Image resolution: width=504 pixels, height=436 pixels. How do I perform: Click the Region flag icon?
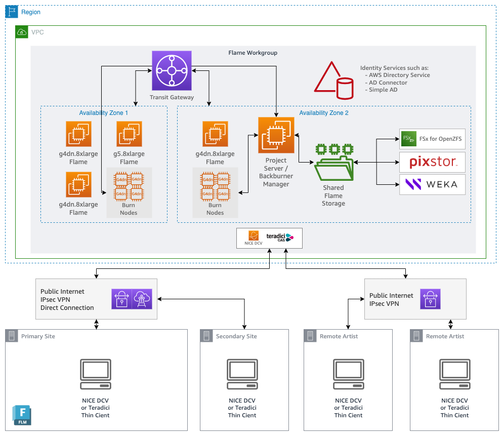pyautogui.click(x=12, y=12)
